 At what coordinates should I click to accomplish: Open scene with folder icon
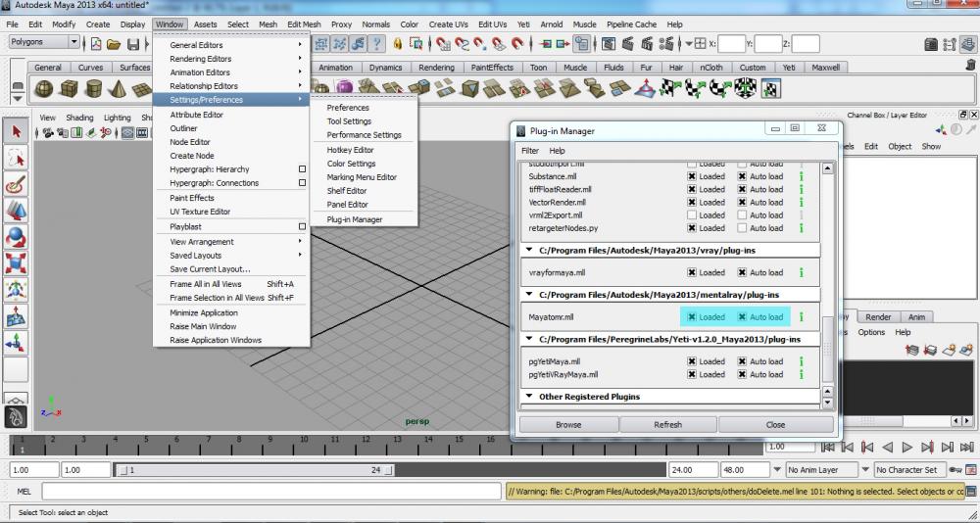pyautogui.click(x=114, y=44)
